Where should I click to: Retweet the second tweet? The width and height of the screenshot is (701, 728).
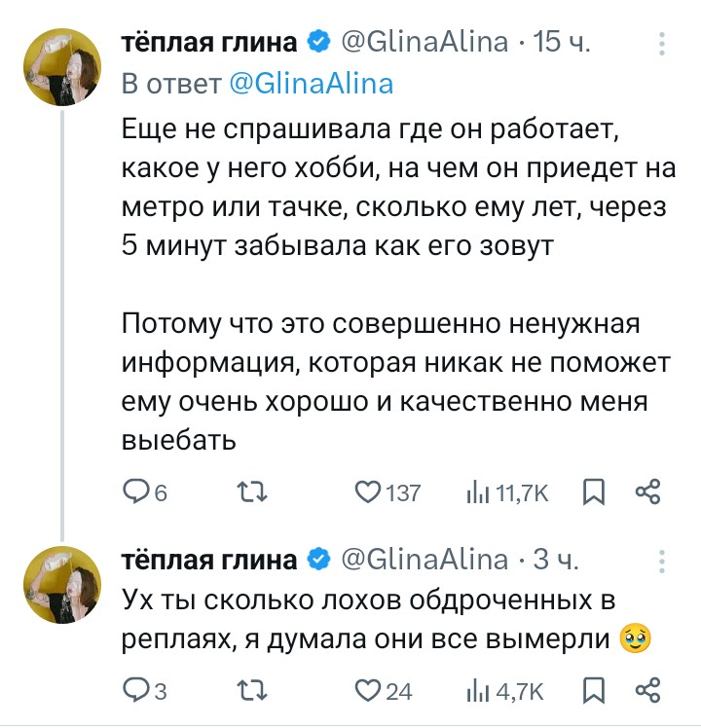click(x=251, y=691)
